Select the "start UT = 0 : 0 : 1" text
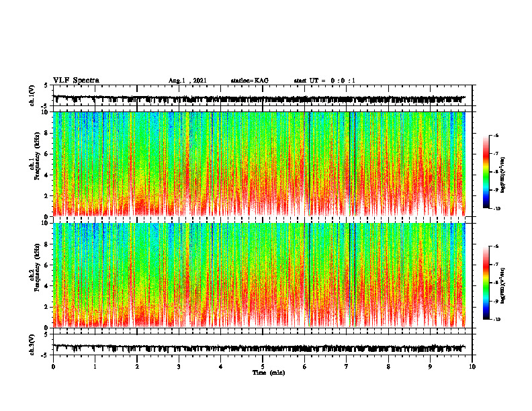The height and width of the screenshot is (411, 532). tap(324, 81)
